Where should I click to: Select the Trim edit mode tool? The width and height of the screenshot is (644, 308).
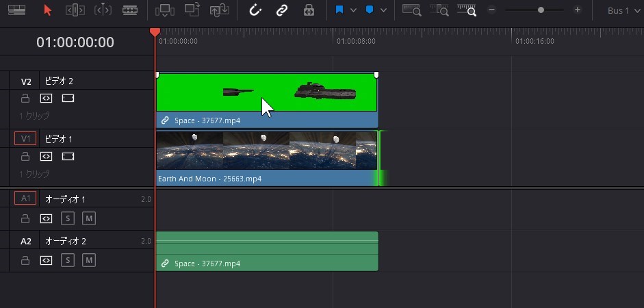75,10
